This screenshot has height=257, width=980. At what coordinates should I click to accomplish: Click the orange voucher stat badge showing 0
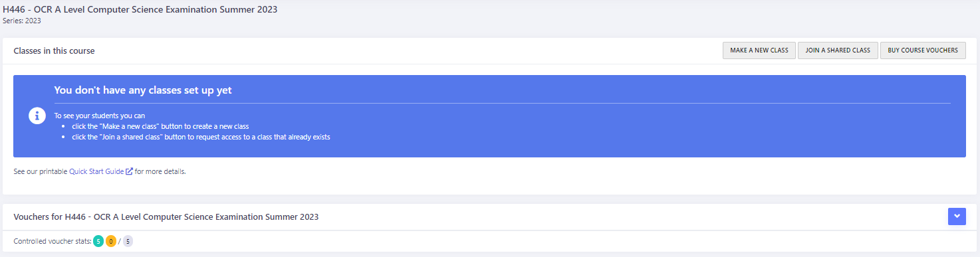[x=111, y=241]
